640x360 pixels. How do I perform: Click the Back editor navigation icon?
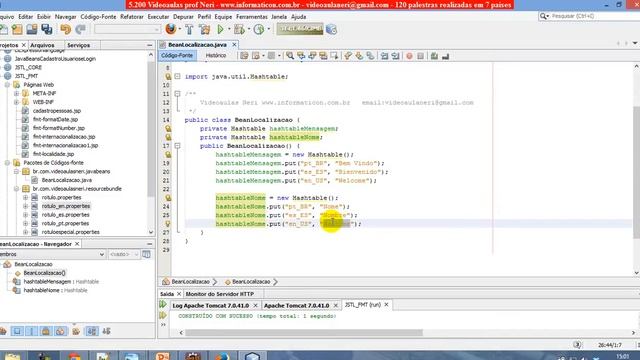pyautogui.click(x=256, y=56)
